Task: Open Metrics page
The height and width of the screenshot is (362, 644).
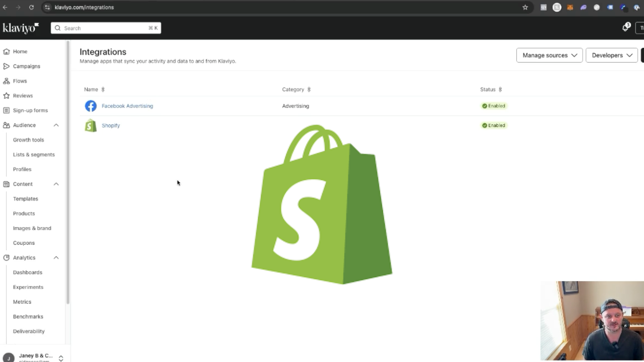Action: click(22, 302)
